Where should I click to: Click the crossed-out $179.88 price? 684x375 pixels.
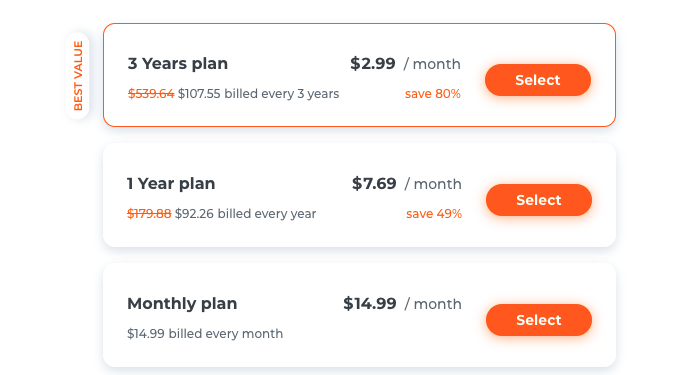click(149, 214)
